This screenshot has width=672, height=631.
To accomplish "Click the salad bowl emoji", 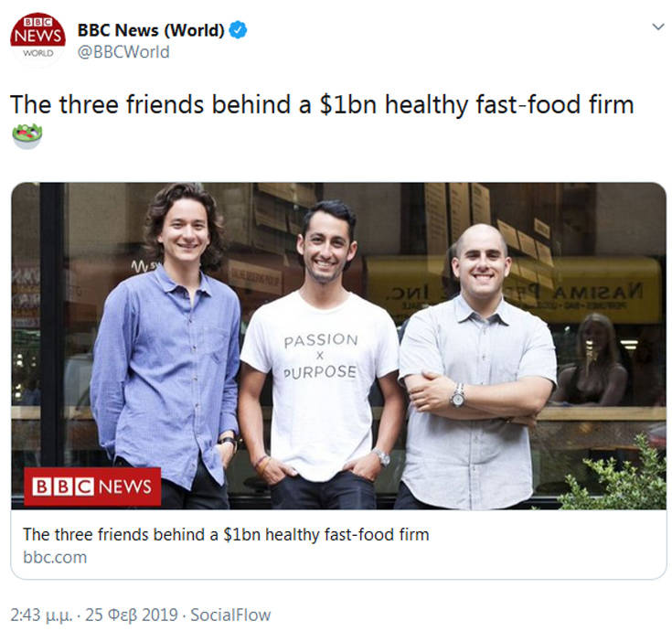I will tap(27, 136).
